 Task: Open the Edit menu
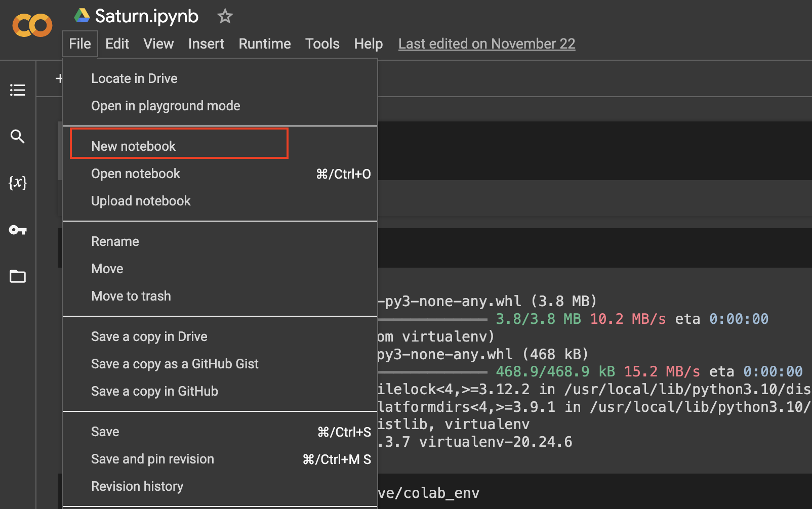117,44
